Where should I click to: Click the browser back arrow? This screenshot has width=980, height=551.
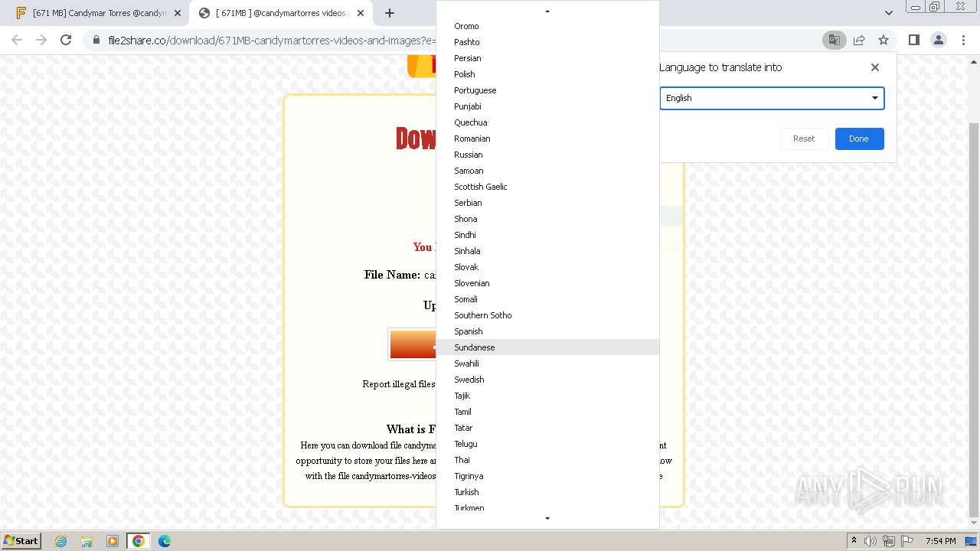pos(17,40)
